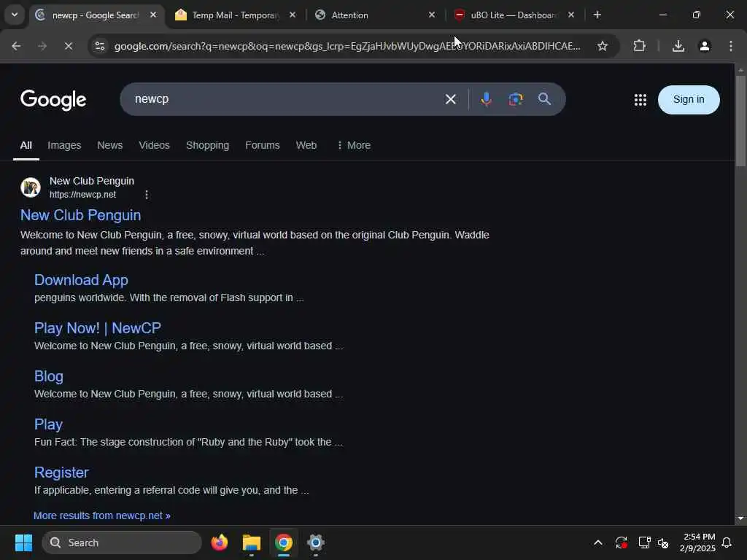Show hidden system tray icons chevron
This screenshot has width=747, height=560.
(x=598, y=542)
